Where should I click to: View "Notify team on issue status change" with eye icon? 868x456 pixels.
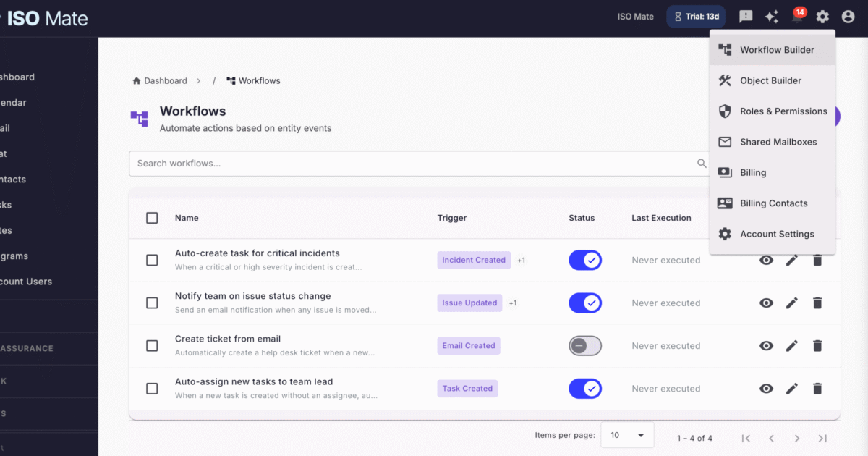coord(766,303)
